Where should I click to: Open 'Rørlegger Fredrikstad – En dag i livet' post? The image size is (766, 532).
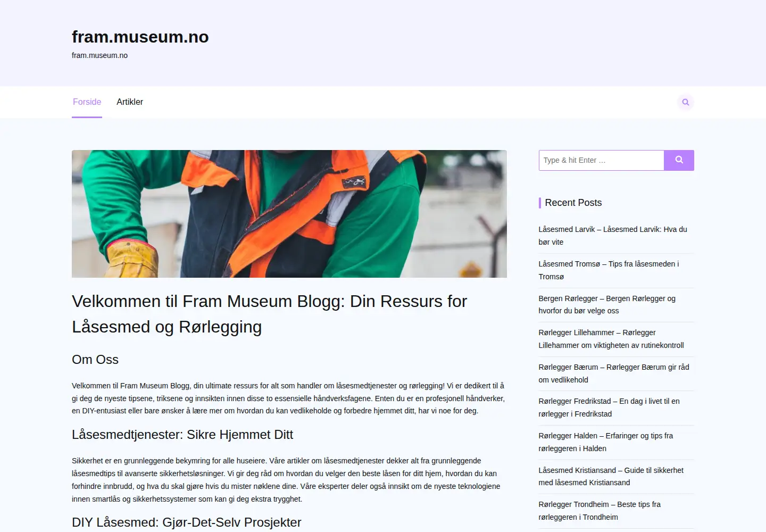click(x=609, y=408)
